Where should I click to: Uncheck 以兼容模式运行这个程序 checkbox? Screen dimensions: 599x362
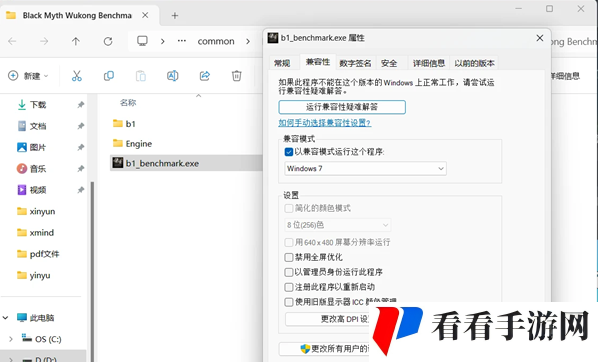(289, 152)
